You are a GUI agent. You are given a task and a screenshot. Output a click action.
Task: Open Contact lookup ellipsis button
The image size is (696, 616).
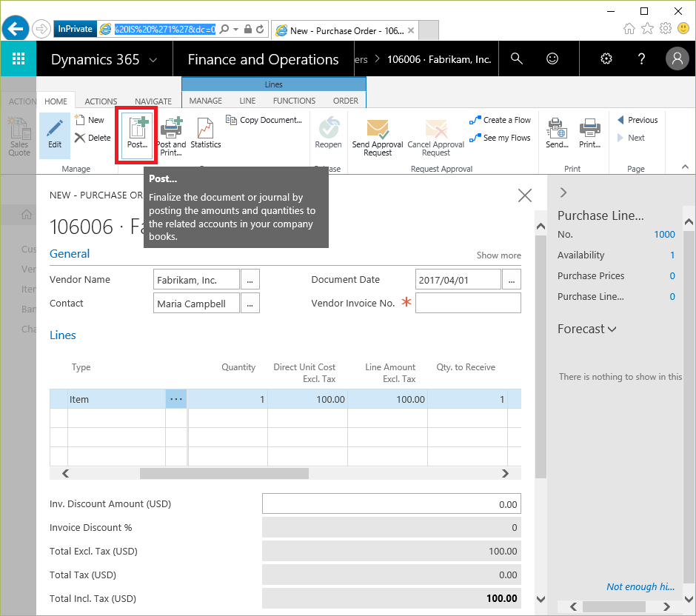point(250,304)
